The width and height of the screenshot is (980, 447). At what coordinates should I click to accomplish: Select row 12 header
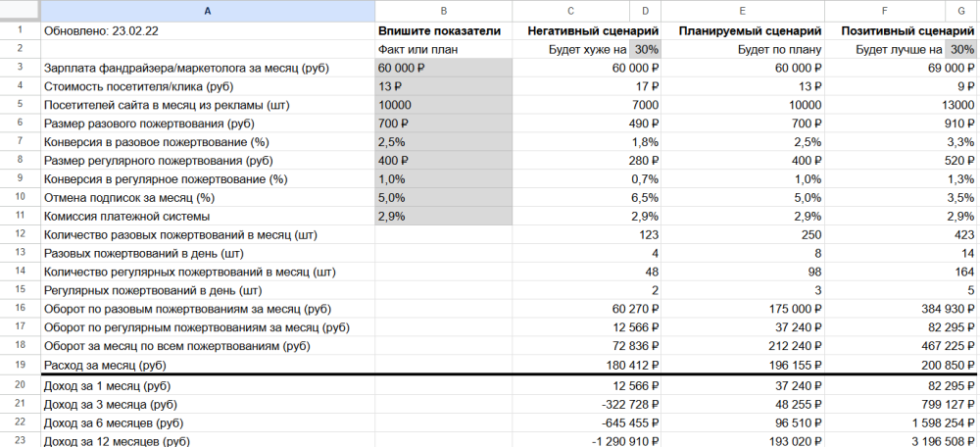20,235
